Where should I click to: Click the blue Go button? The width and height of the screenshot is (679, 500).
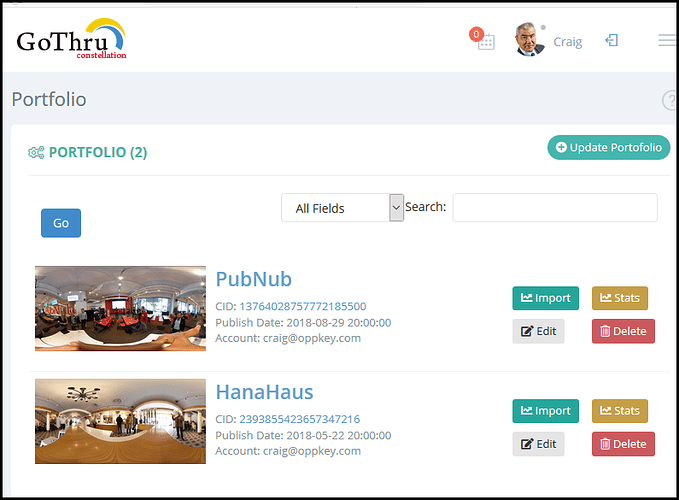[61, 223]
